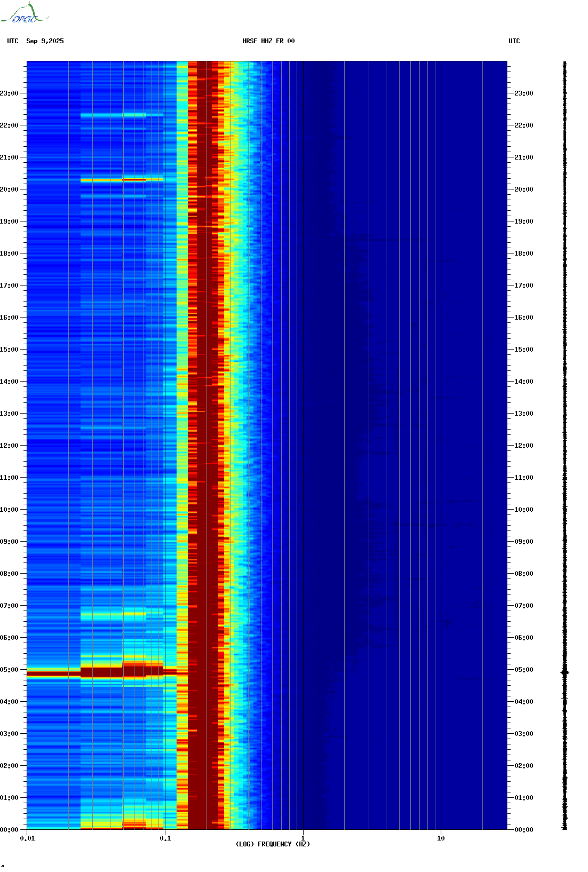This screenshot has height=872, width=588.
Task: Click the 1 Hz frequency axis label
Action: pos(303,838)
